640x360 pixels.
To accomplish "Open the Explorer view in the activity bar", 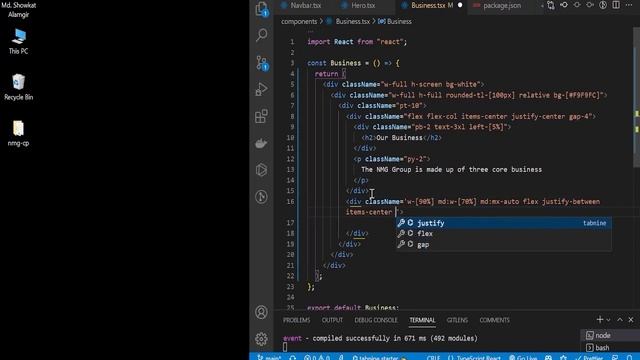I will pos(262,9).
